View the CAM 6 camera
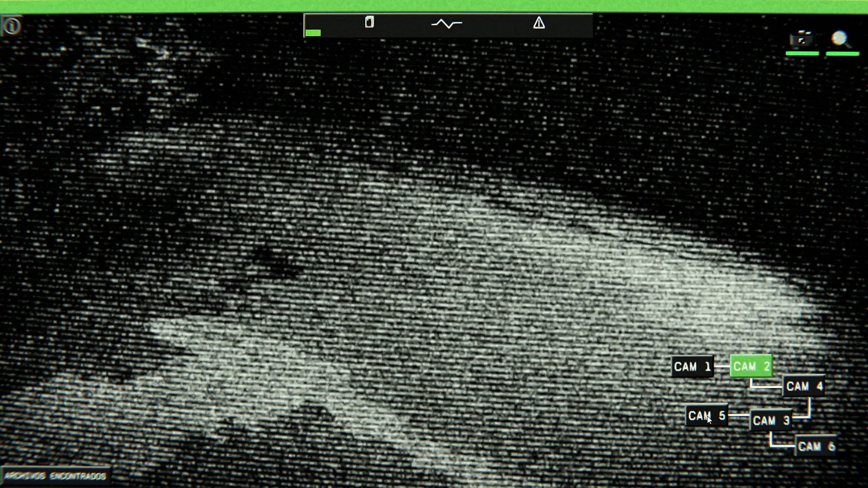 pyautogui.click(x=816, y=446)
